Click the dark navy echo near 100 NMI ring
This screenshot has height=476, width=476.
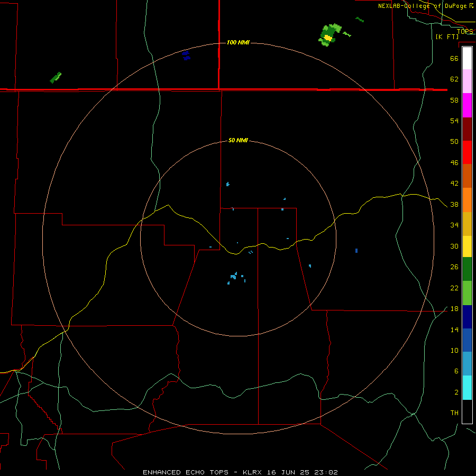186,56
